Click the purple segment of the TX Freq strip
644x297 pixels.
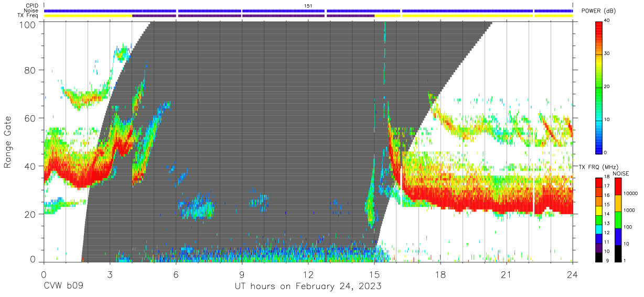point(253,16)
